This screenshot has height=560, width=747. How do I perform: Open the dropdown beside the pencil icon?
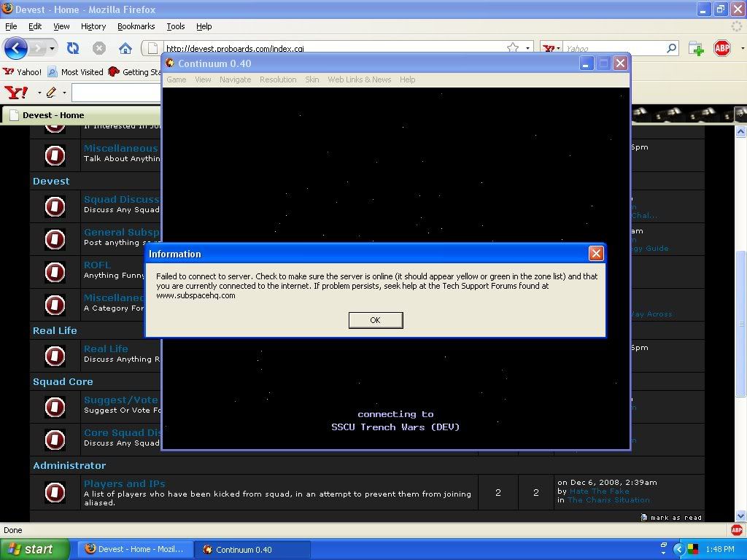click(x=64, y=93)
